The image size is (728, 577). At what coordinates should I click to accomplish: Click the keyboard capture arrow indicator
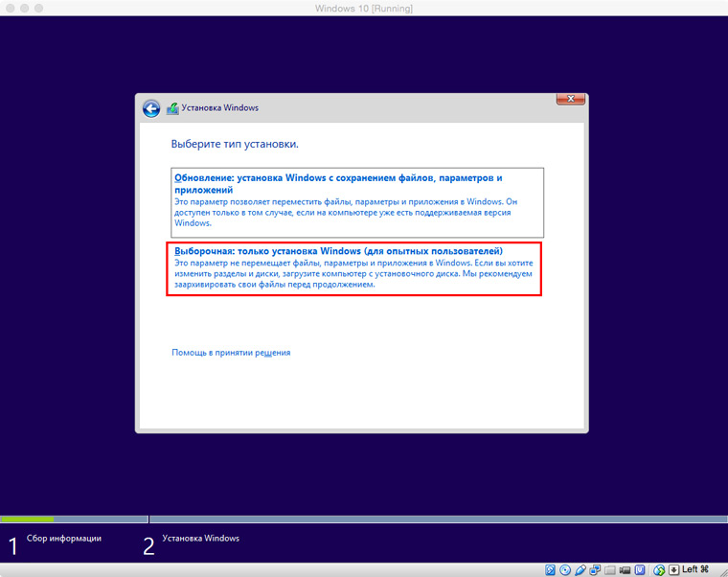tap(673, 570)
